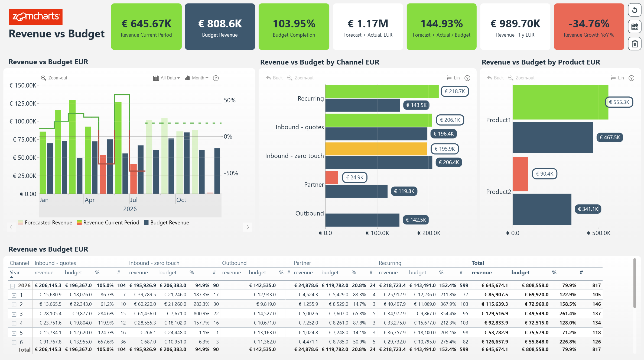Collapse the 2026 year row
The height and width of the screenshot is (360, 644).
point(12,286)
